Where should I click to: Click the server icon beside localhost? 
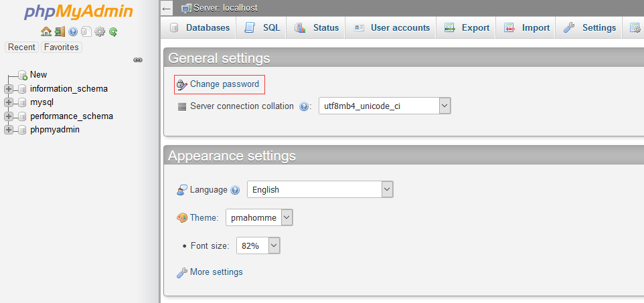pyautogui.click(x=187, y=8)
